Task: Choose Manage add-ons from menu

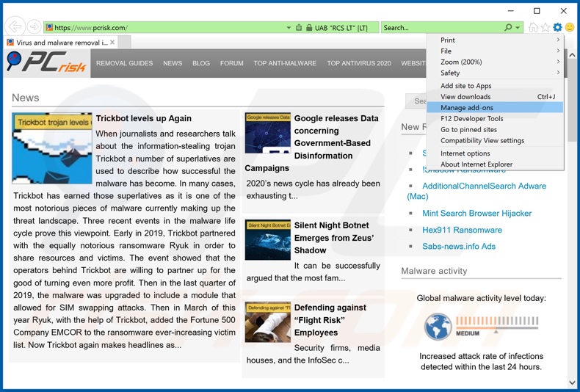Action: point(496,108)
